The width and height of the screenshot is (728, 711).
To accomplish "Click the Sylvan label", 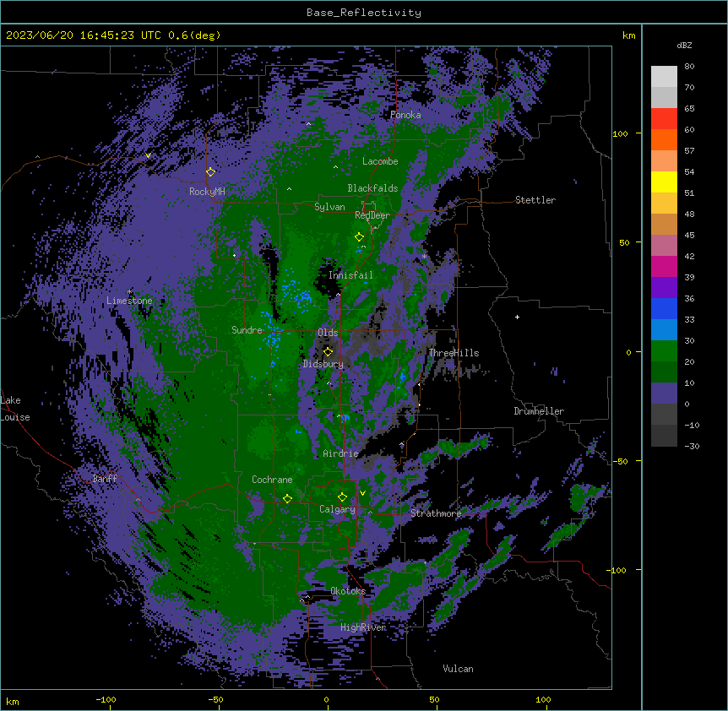I will point(329,207).
